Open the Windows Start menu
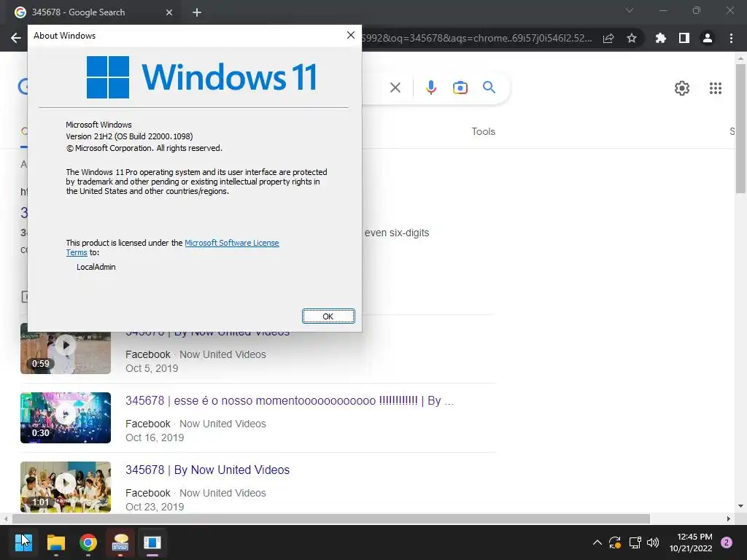 [x=23, y=542]
